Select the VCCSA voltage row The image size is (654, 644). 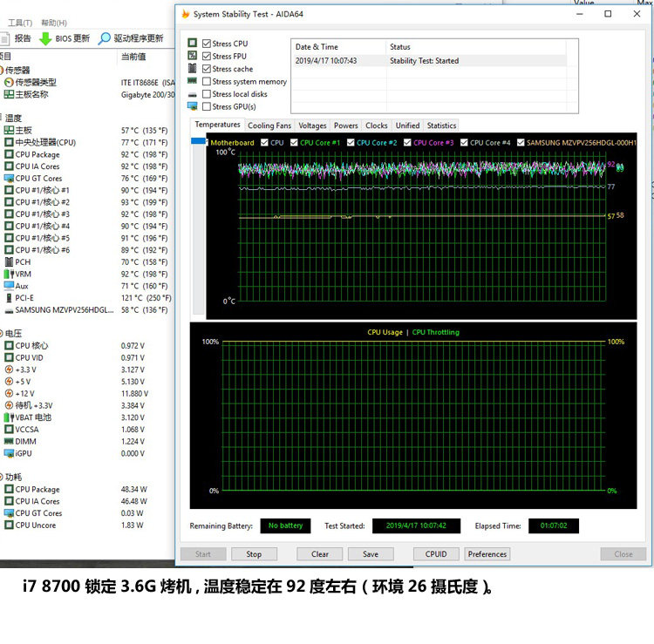[x=86, y=430]
